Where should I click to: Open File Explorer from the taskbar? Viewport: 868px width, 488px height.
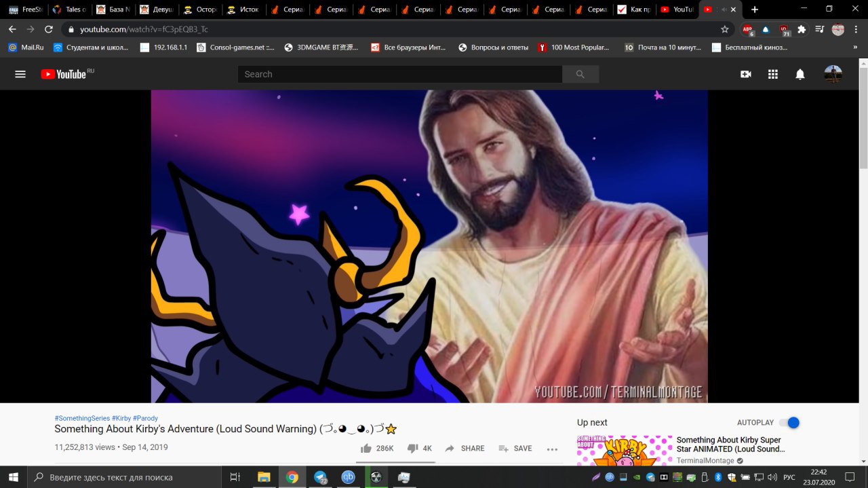(264, 477)
